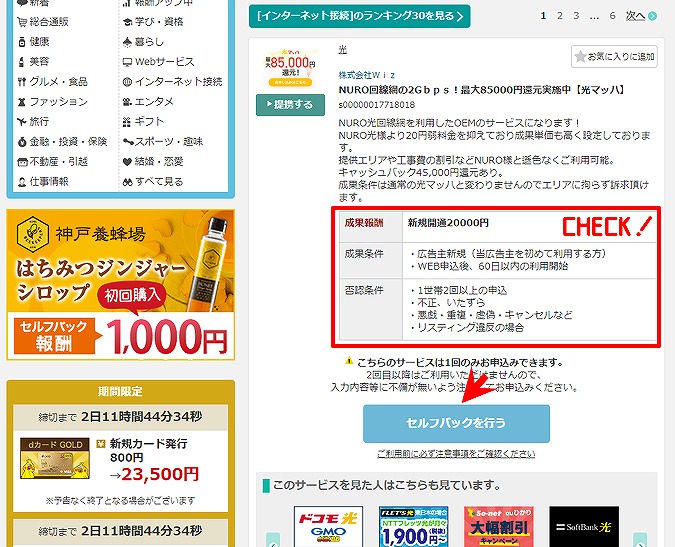Go to results page 3
Image resolution: width=675 pixels, height=547 pixels.
[x=576, y=16]
